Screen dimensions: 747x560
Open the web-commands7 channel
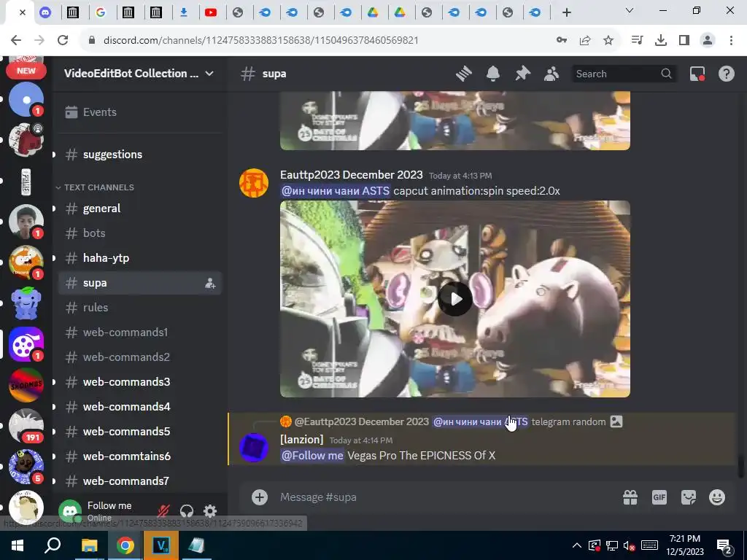[139, 481]
